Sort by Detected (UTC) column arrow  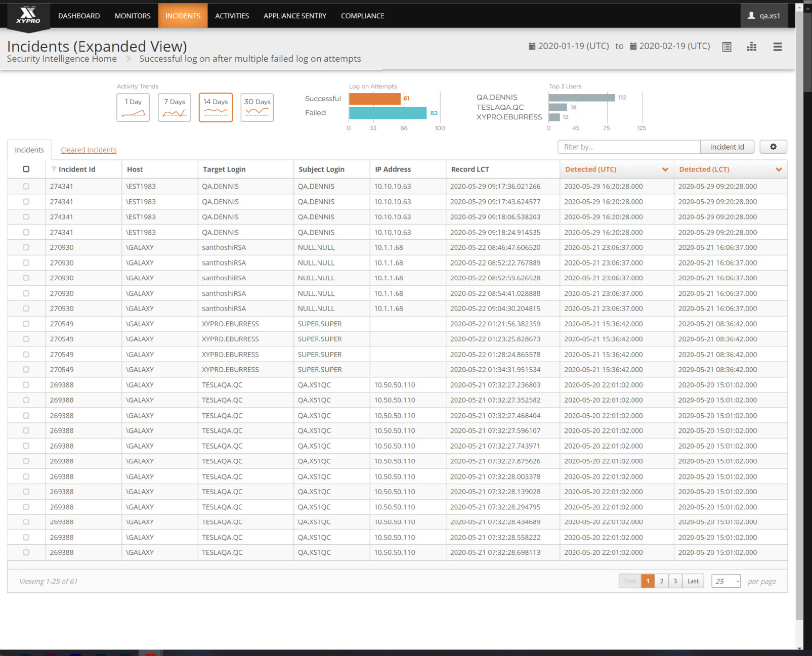pos(665,169)
